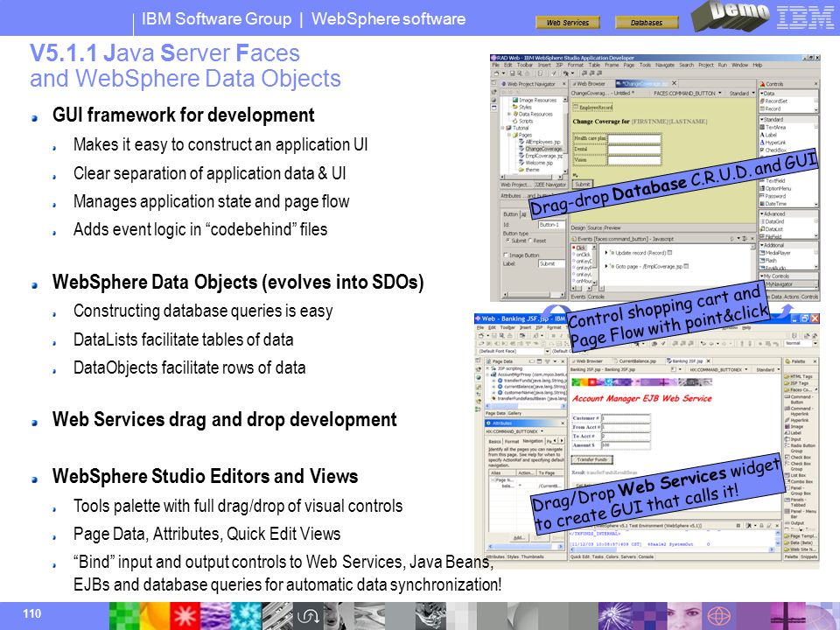Image resolution: width=840 pixels, height=630 pixels.
Task: Switch to Web Browser tab in RAD Web window
Action: [x=589, y=84]
